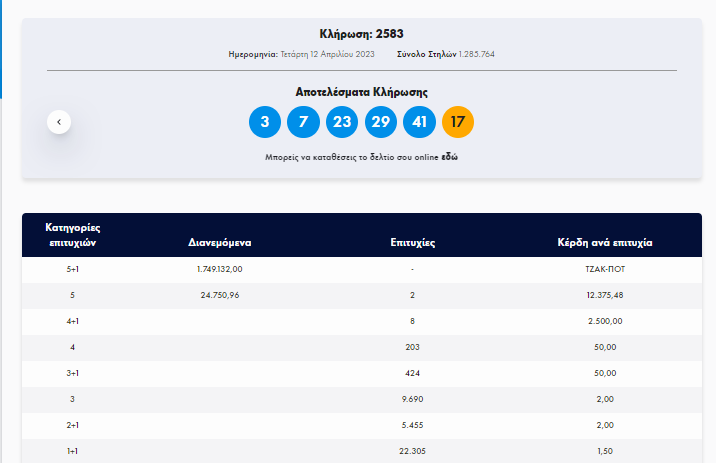Image resolution: width=716 pixels, height=463 pixels.
Task: Click the 'Επιτυχίες' column header
Action: pos(412,242)
